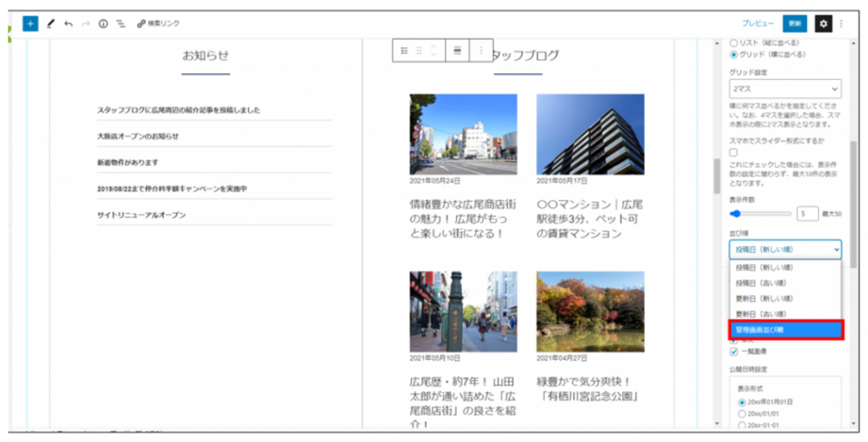The width and height of the screenshot is (868, 442).
Task: Expand the グリッド設定 2マス dropdown
Action: 785,88
